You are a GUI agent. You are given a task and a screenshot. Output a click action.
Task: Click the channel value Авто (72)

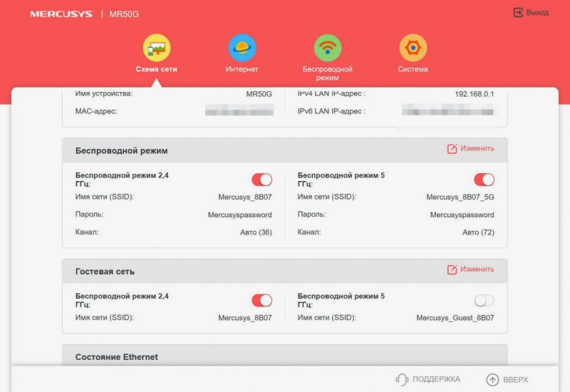point(478,232)
